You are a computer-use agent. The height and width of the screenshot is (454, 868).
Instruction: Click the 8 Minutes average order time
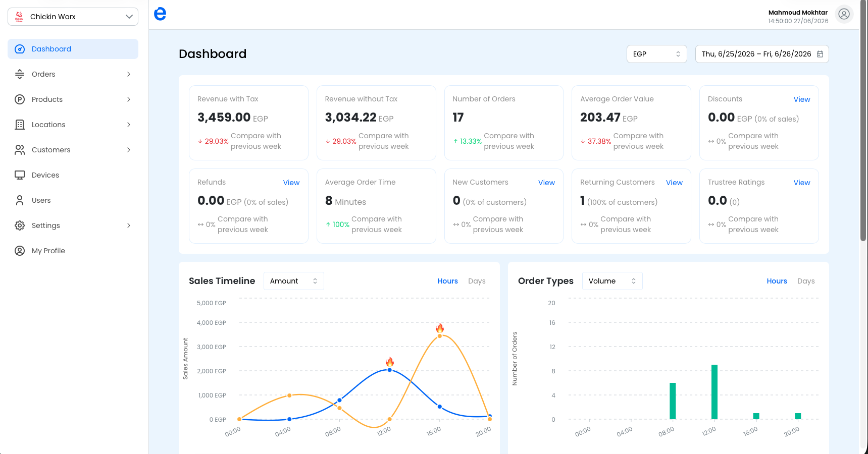point(345,201)
